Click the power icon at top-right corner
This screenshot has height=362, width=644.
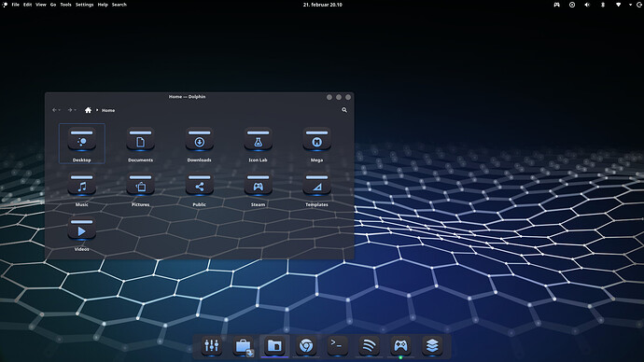(x=639, y=5)
